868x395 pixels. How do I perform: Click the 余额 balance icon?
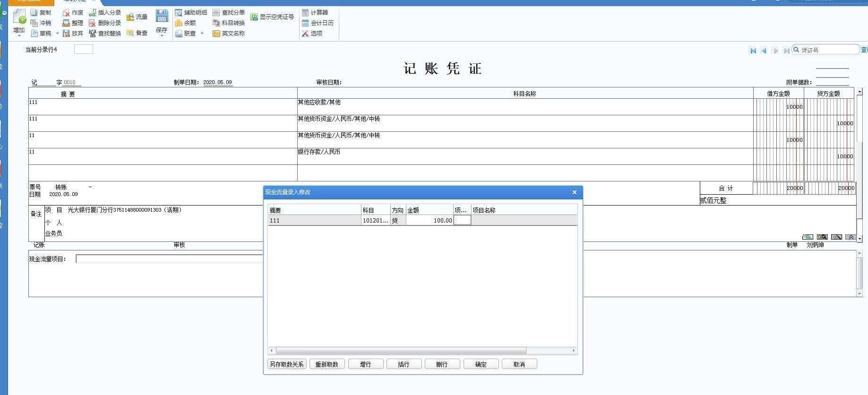179,23
